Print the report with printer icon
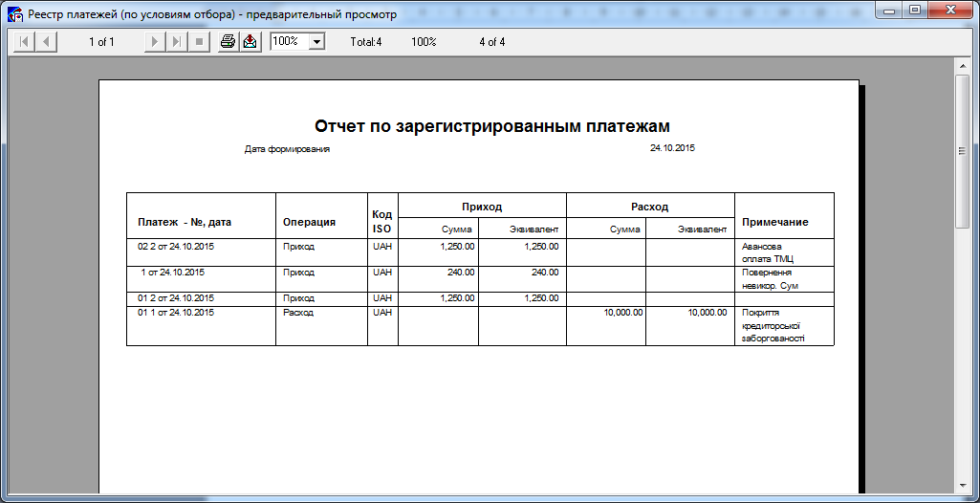This screenshot has width=980, height=503. pyautogui.click(x=229, y=42)
